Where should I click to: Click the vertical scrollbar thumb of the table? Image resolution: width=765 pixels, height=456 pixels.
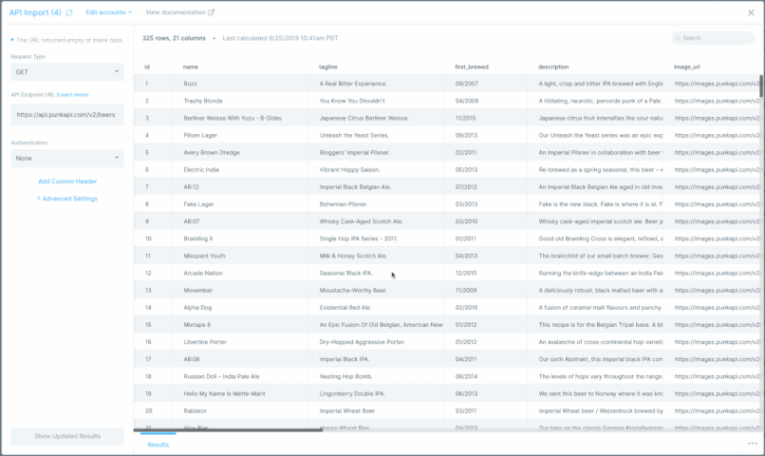[761, 86]
